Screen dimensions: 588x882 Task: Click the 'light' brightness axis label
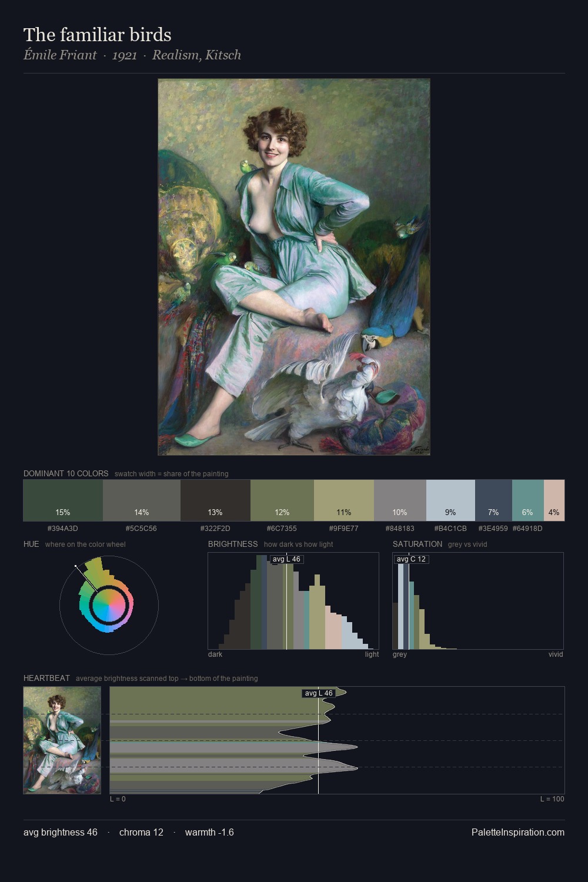click(372, 654)
